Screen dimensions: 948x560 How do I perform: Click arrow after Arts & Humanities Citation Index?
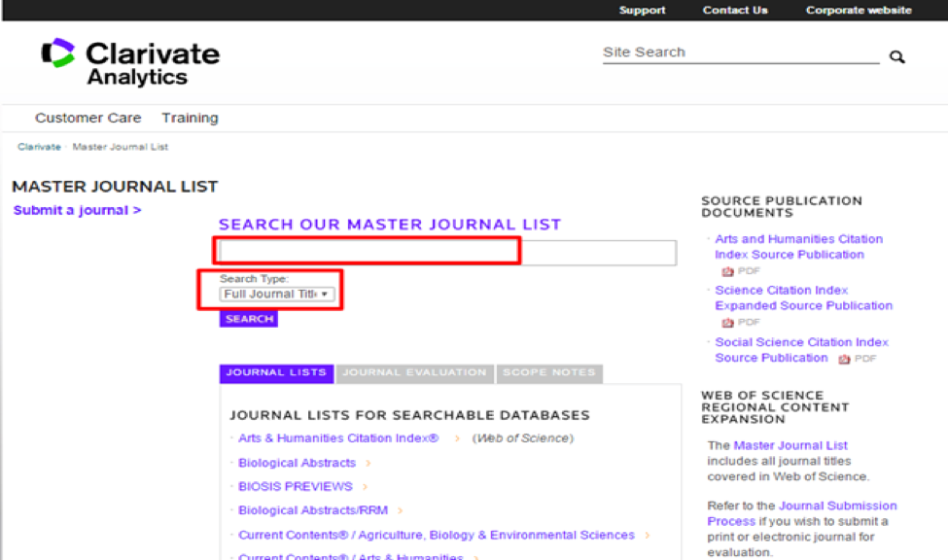457,438
